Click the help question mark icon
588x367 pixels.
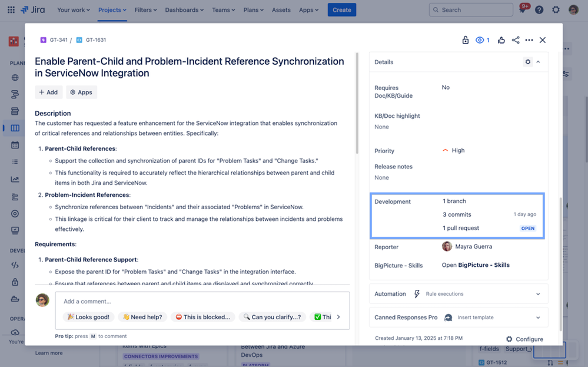click(x=539, y=10)
